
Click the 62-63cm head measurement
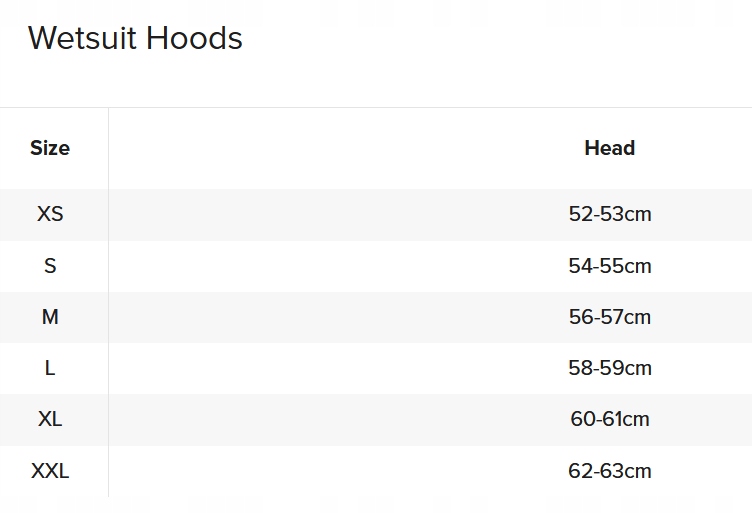tap(609, 471)
